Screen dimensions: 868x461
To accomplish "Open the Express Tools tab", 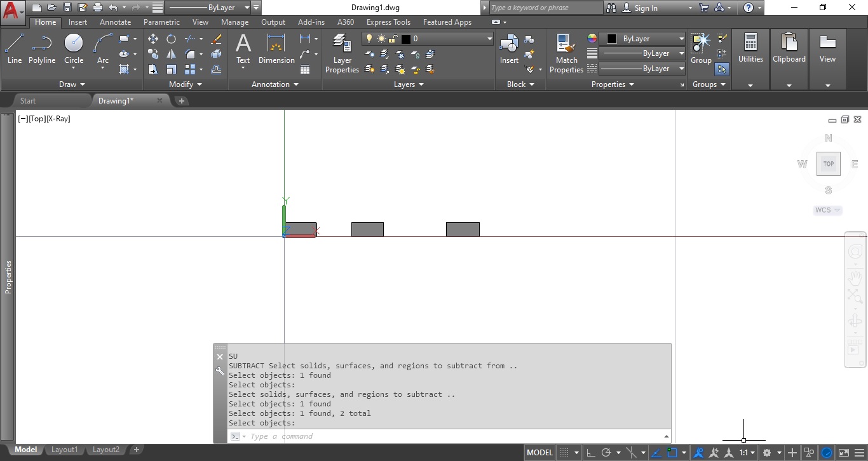I will 388,22.
